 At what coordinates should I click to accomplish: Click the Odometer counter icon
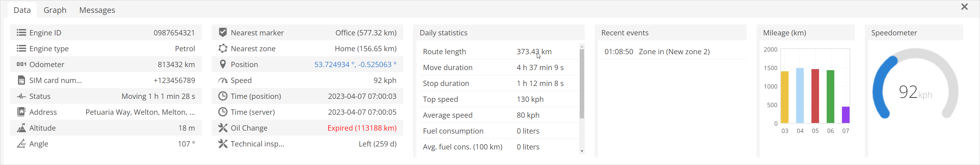tap(21, 64)
